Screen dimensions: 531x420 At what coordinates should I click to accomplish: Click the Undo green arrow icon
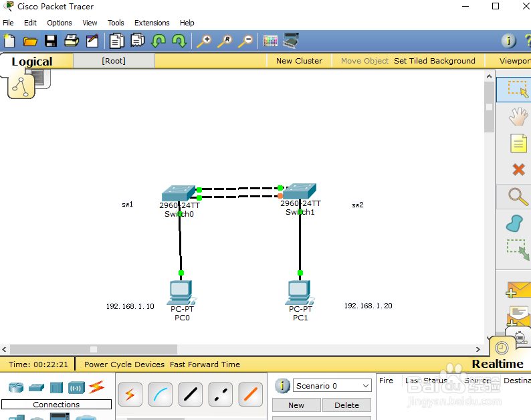click(x=158, y=41)
